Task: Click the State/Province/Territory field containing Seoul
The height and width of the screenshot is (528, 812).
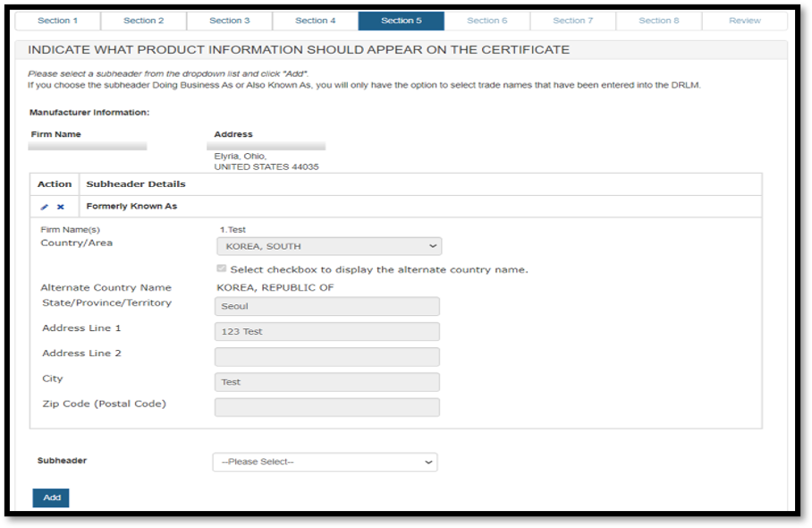Action: click(326, 306)
